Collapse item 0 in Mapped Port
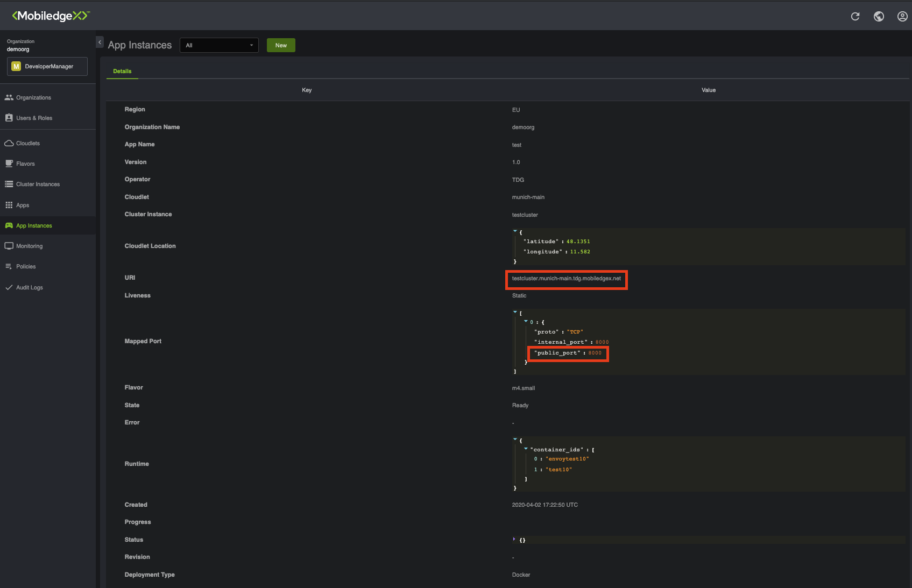The width and height of the screenshot is (912, 588). pyautogui.click(x=526, y=321)
